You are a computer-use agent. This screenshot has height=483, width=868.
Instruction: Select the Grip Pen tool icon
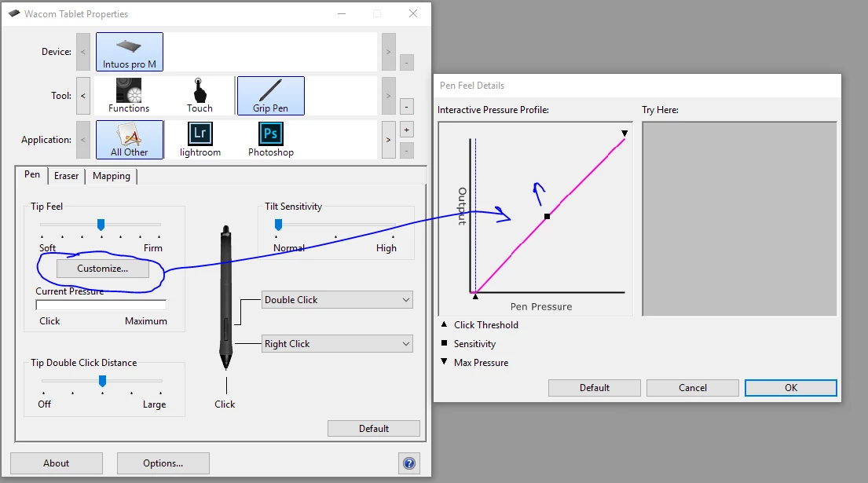271,96
